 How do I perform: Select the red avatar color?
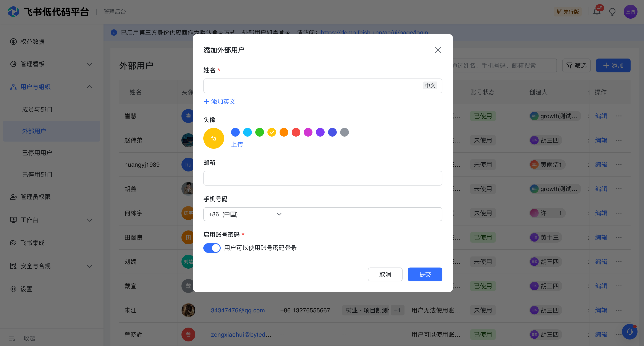(x=296, y=132)
